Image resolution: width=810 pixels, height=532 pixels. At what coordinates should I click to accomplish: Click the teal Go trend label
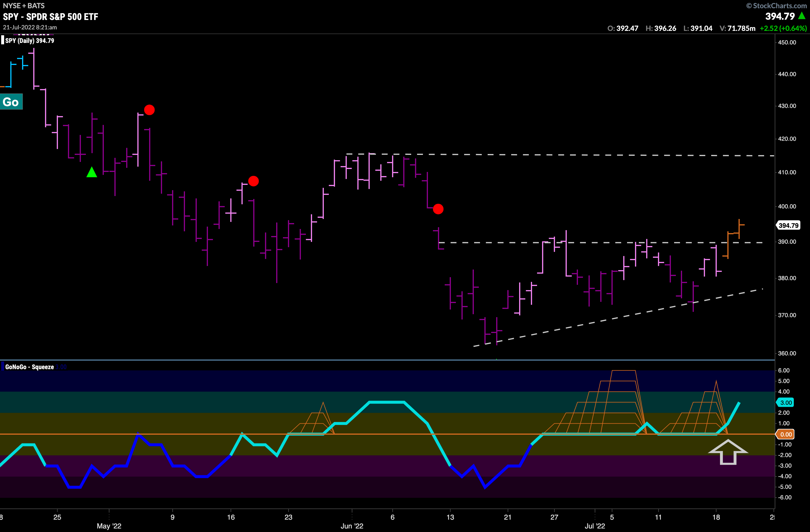11,102
